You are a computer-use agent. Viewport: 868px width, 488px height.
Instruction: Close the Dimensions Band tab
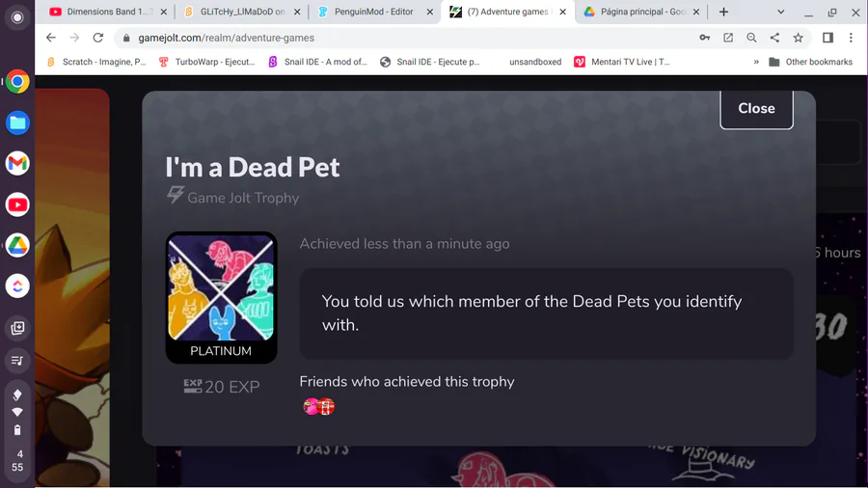[164, 12]
